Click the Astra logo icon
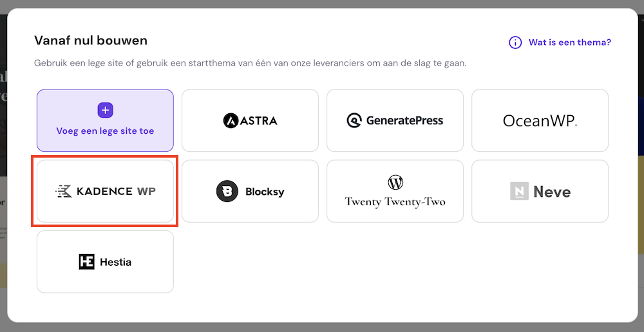This screenshot has width=644, height=332. [x=231, y=120]
